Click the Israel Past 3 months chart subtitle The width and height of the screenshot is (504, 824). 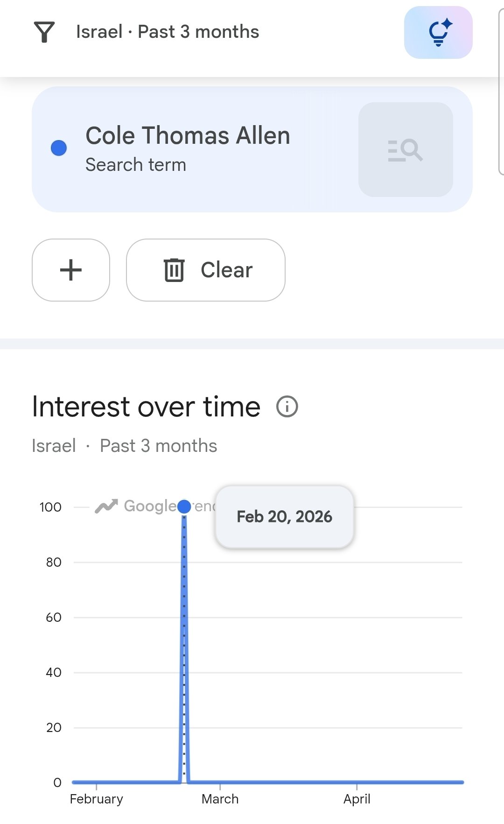(124, 446)
